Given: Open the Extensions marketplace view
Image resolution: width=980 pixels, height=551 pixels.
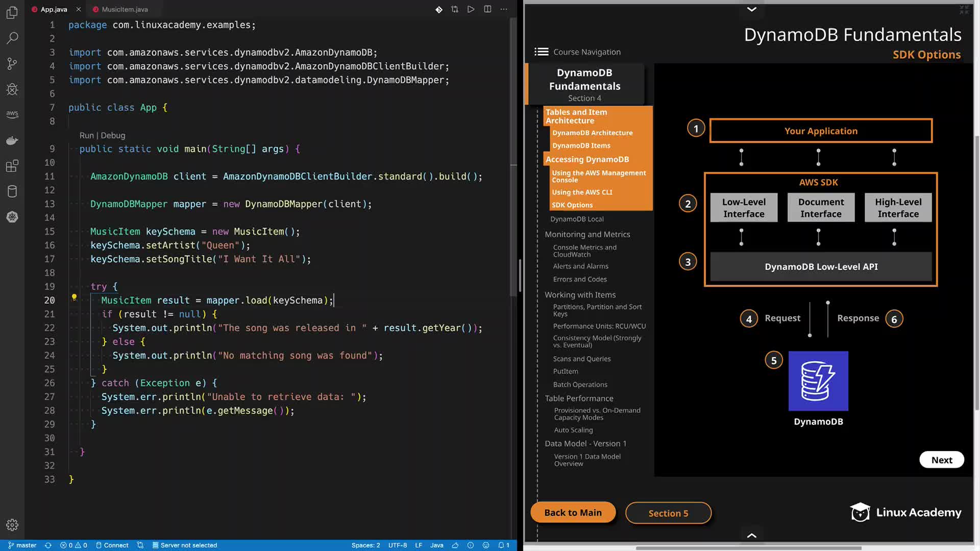Looking at the screenshot, I should pyautogui.click(x=12, y=166).
